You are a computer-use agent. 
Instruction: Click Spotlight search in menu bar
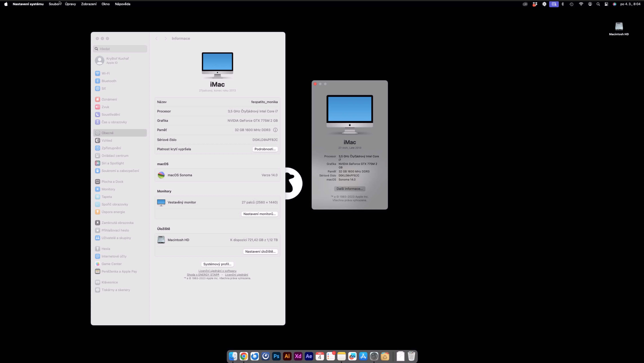click(598, 4)
